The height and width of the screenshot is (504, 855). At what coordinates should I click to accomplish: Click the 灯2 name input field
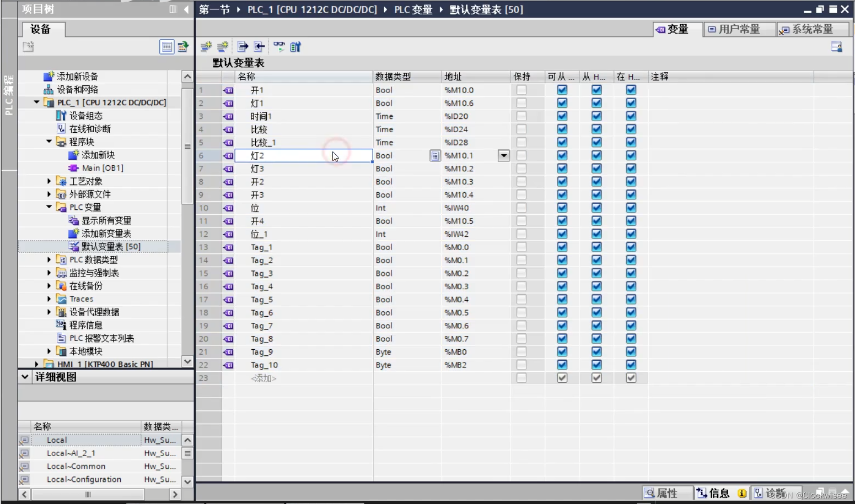pyautogui.click(x=304, y=156)
